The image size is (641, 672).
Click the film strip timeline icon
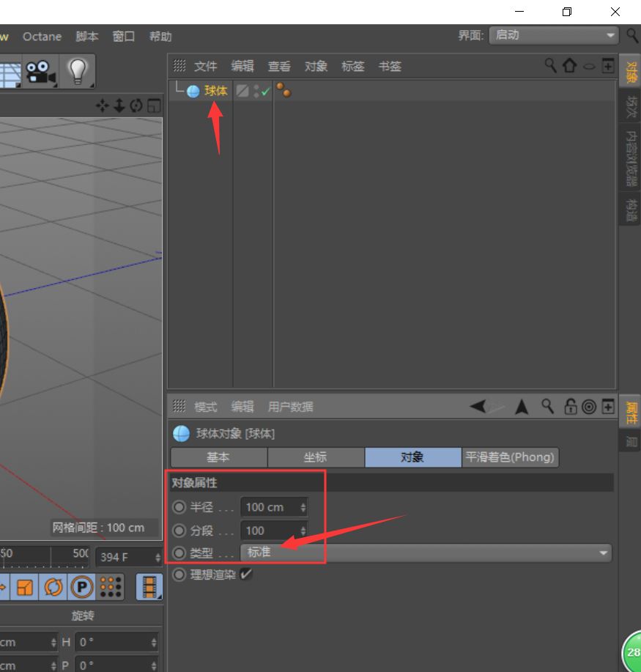click(149, 587)
